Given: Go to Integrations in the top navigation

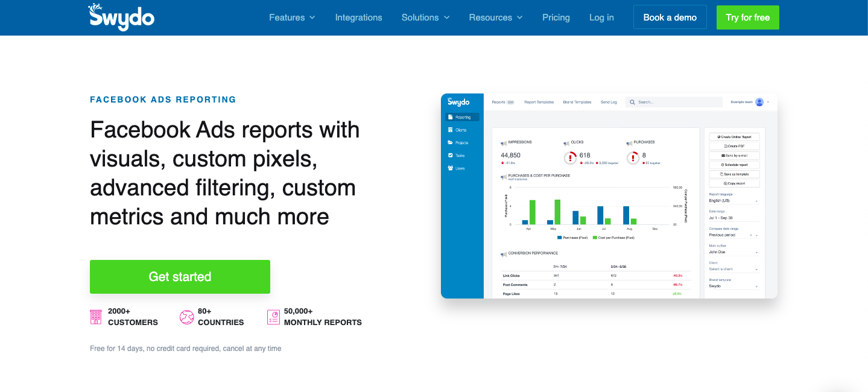Looking at the screenshot, I should [359, 17].
